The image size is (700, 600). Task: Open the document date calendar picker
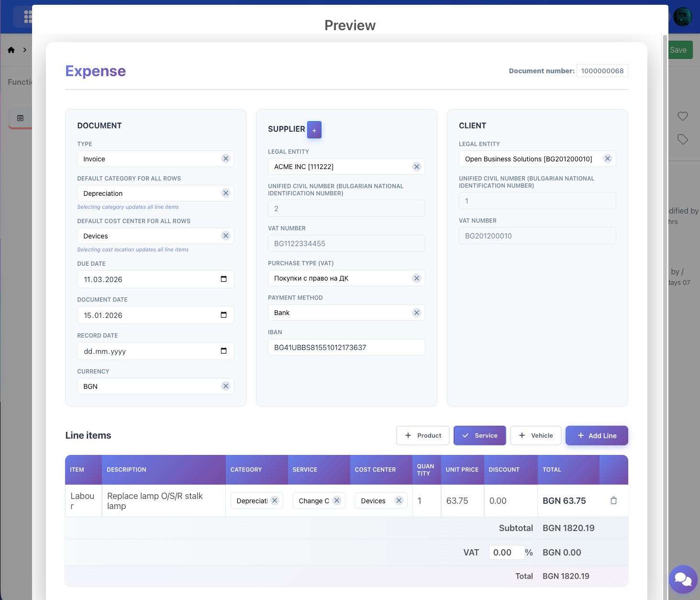pos(223,315)
